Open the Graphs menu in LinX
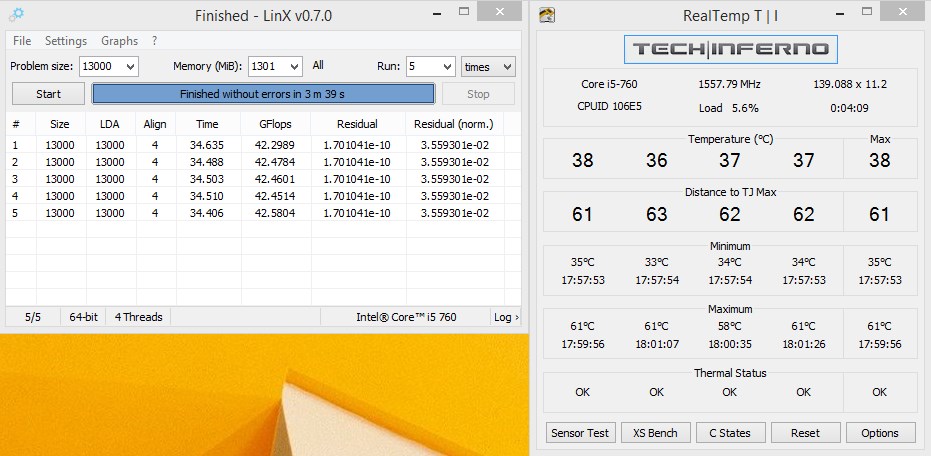 [x=119, y=41]
